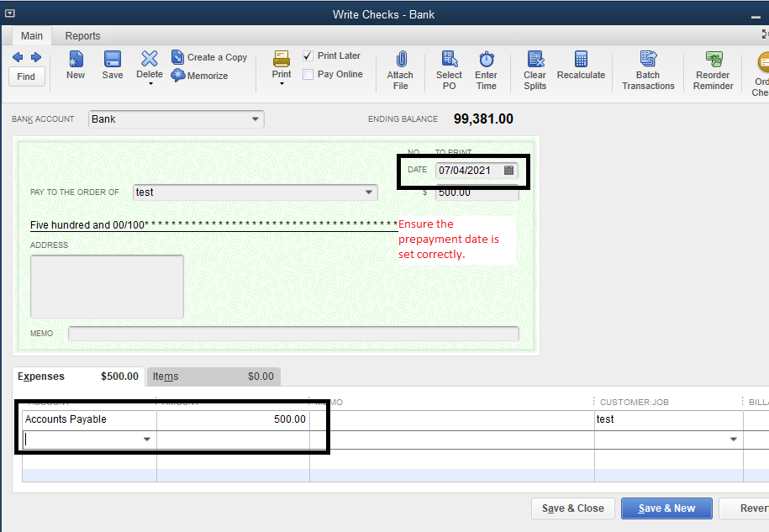Create a New check
769x532 pixels.
[76, 65]
